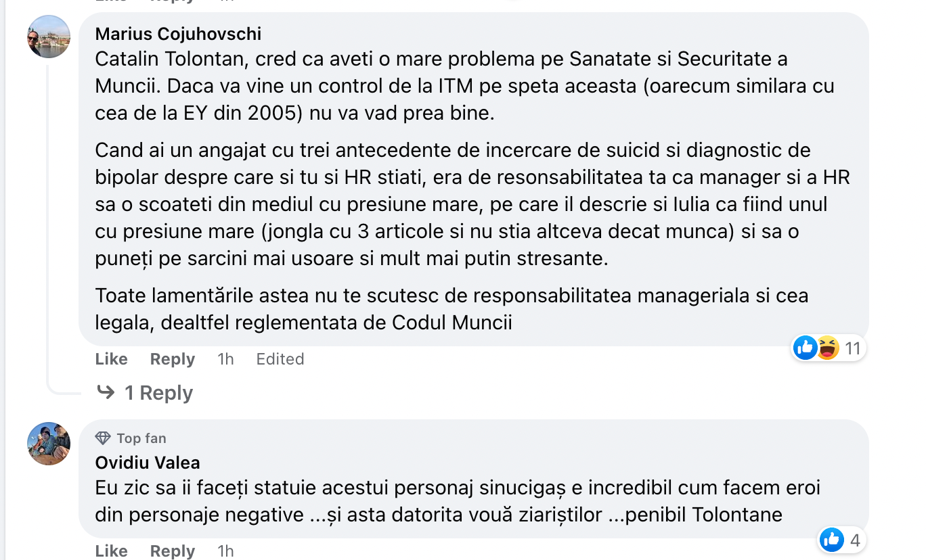926x560 pixels.
Task: Open the Marius Cojuhovschi name link
Action: click(x=178, y=34)
